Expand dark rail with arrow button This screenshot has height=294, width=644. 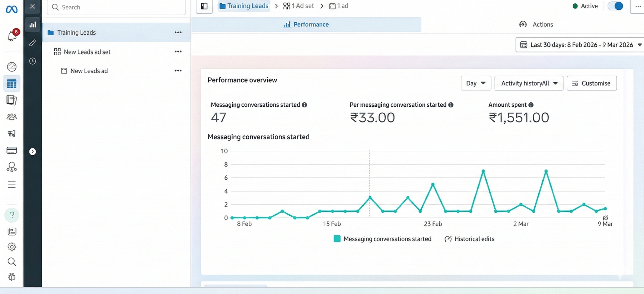pos(32,151)
